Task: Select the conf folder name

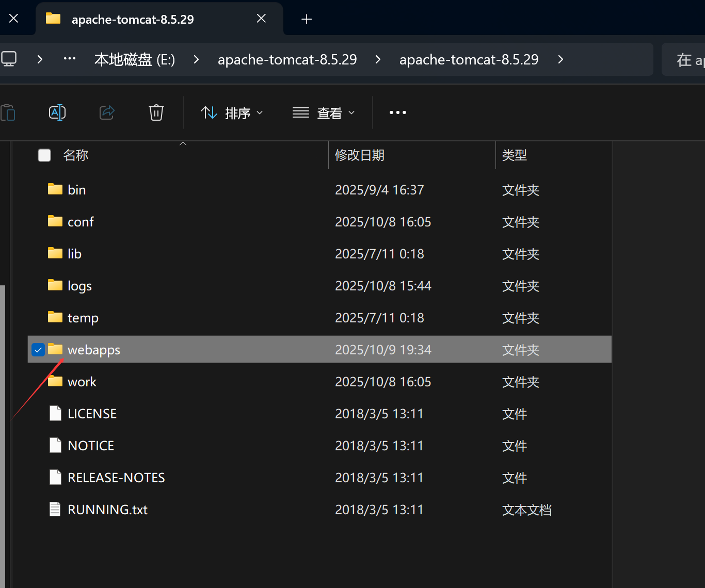Action: (81, 222)
